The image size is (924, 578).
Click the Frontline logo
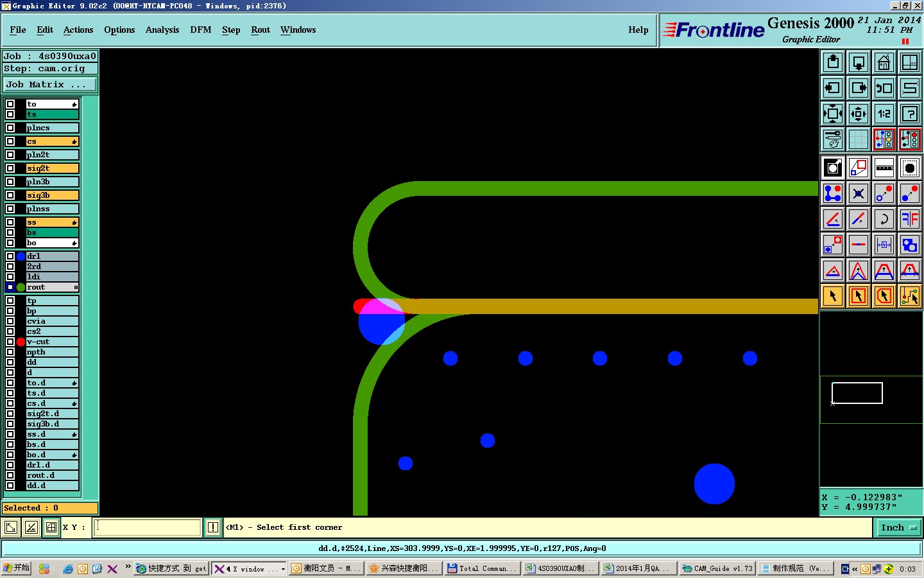click(714, 30)
